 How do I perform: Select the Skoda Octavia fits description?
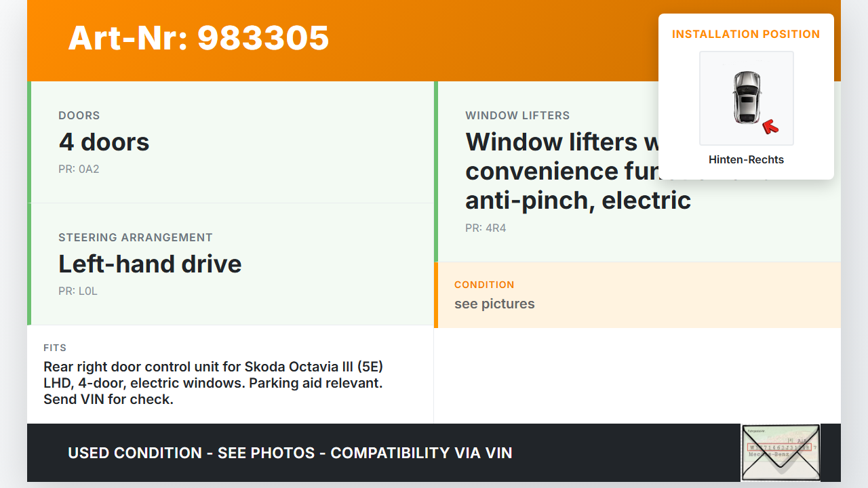(x=213, y=383)
